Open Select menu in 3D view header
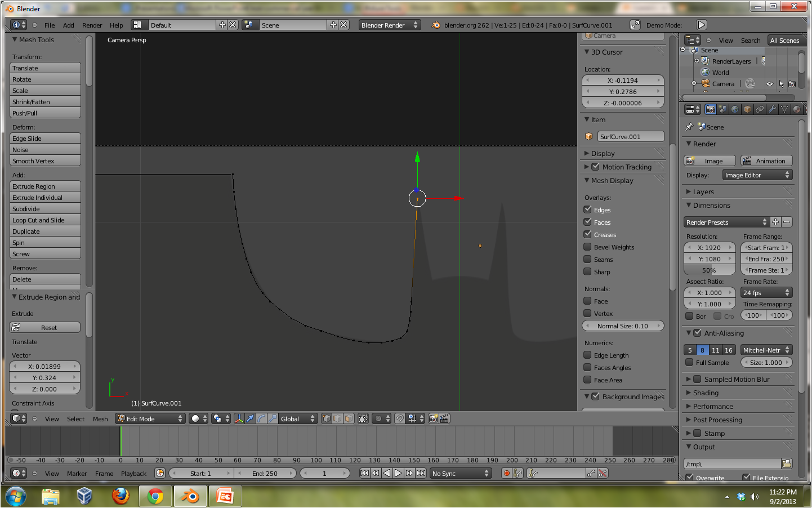Viewport: 812px width, 508px height. point(75,418)
